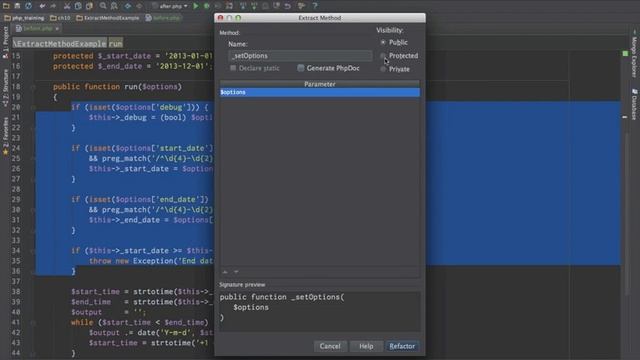The width and height of the screenshot is (640, 360).
Task: Click the Debug bug icon
Action: pyautogui.click(x=207, y=6)
